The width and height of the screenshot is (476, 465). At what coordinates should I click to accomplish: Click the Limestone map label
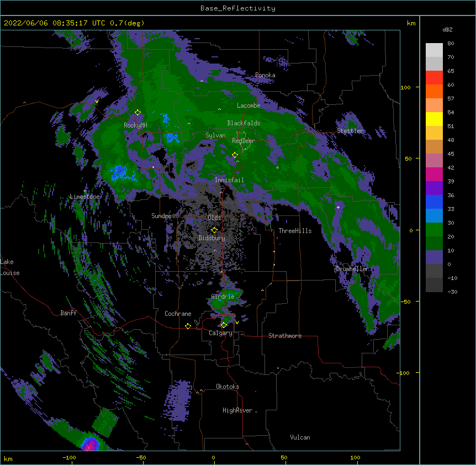(84, 197)
